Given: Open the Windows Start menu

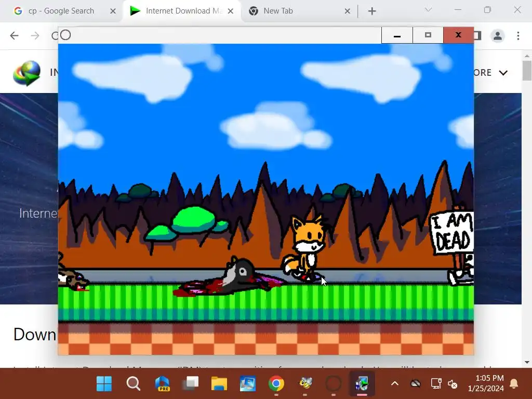Looking at the screenshot, I should pos(104,384).
